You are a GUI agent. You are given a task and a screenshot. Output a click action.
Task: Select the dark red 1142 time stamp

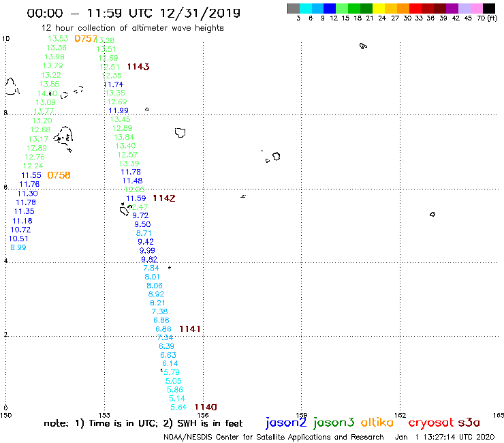click(x=164, y=198)
